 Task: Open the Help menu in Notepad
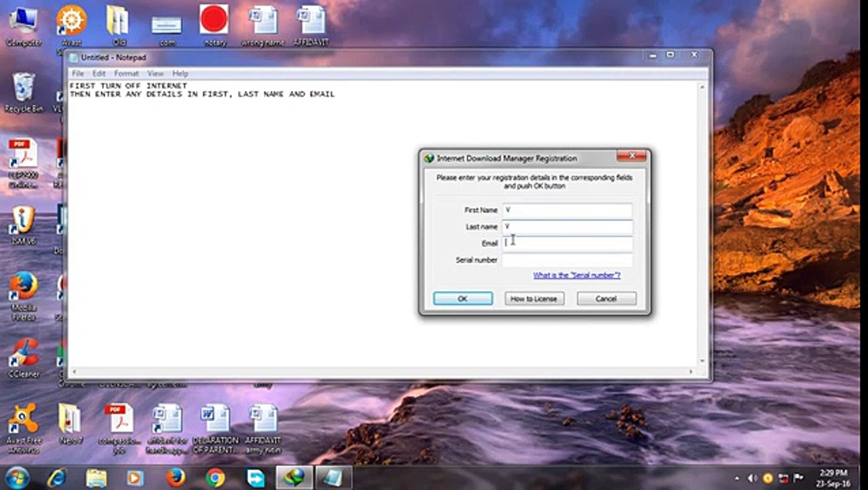[180, 73]
